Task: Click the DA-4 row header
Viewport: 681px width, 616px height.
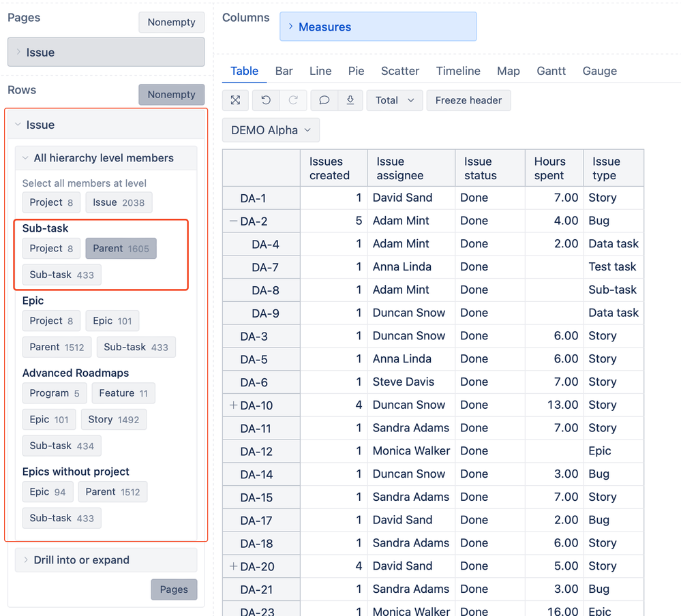Action: [262, 244]
